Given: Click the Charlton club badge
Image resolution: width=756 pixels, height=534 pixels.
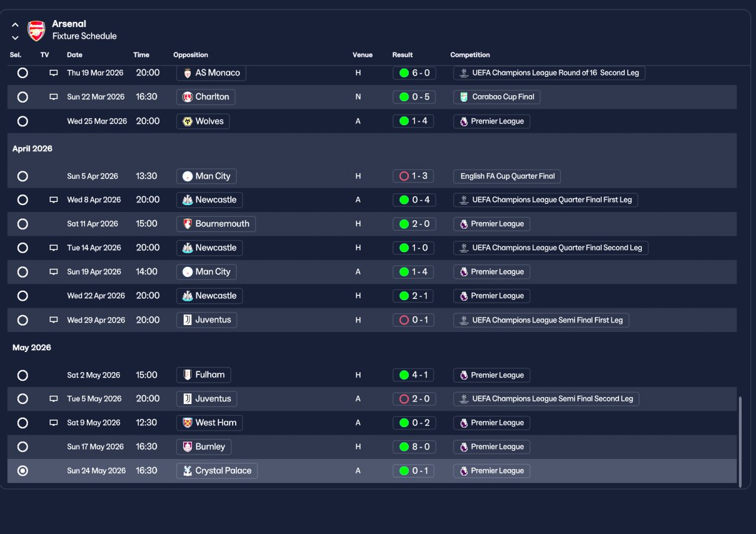Looking at the screenshot, I should 187,97.
